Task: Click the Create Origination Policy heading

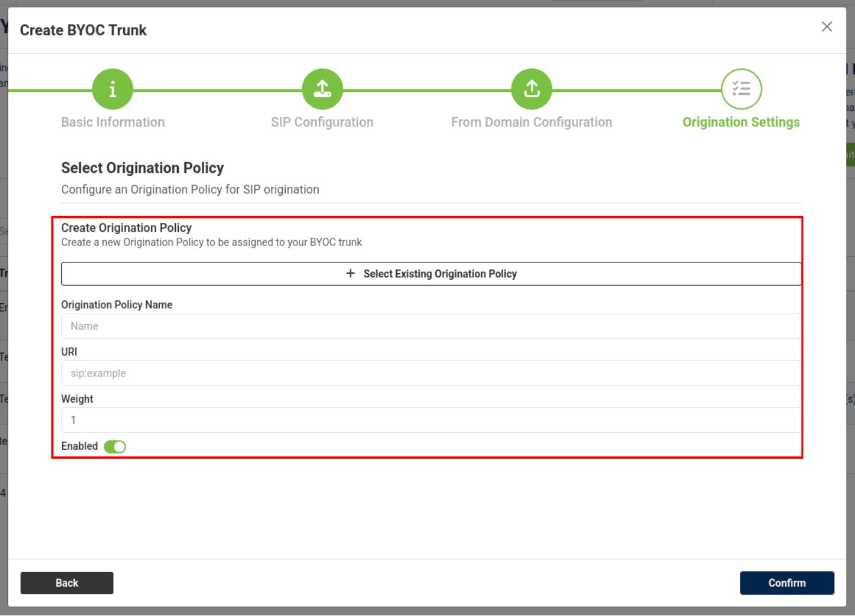Action: (x=126, y=228)
